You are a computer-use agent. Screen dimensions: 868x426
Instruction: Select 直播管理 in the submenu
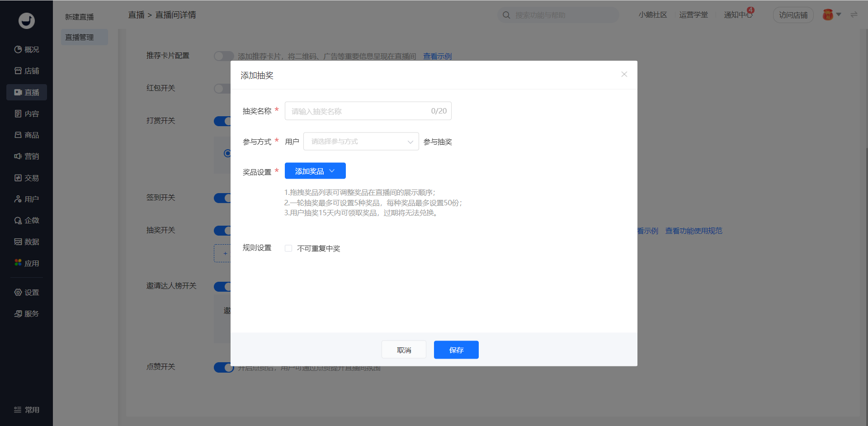tap(80, 37)
